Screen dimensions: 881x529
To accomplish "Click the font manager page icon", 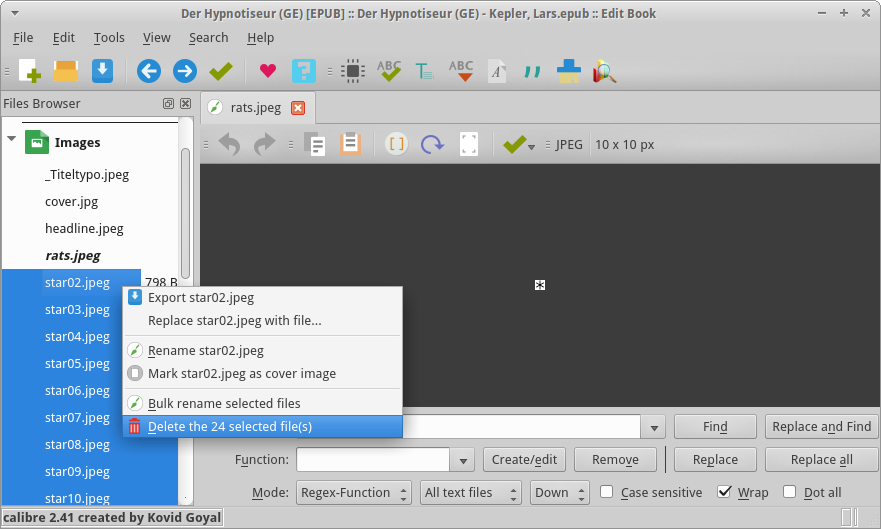I will (x=497, y=71).
